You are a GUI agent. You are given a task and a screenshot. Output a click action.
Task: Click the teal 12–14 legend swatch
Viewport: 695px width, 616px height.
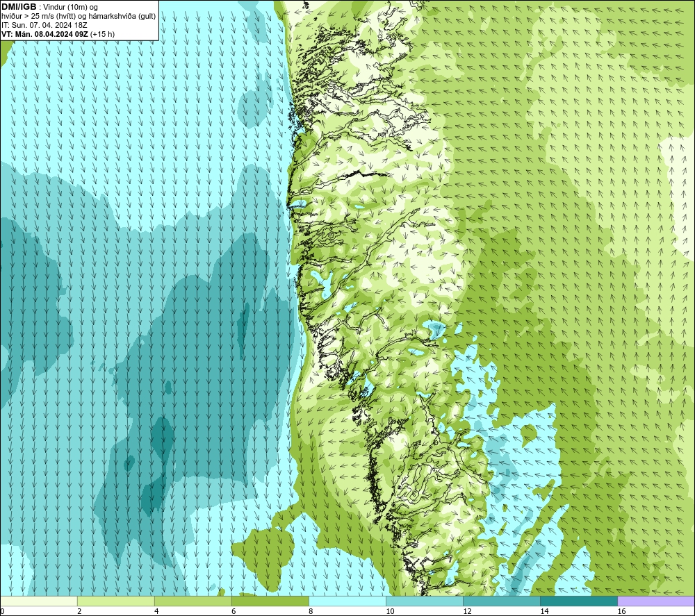(x=502, y=601)
